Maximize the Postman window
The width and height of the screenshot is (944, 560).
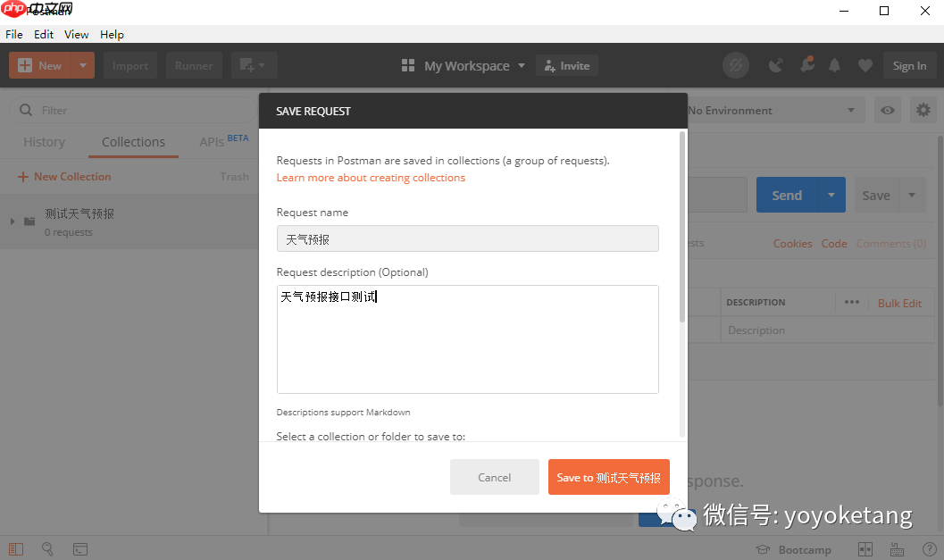point(884,11)
